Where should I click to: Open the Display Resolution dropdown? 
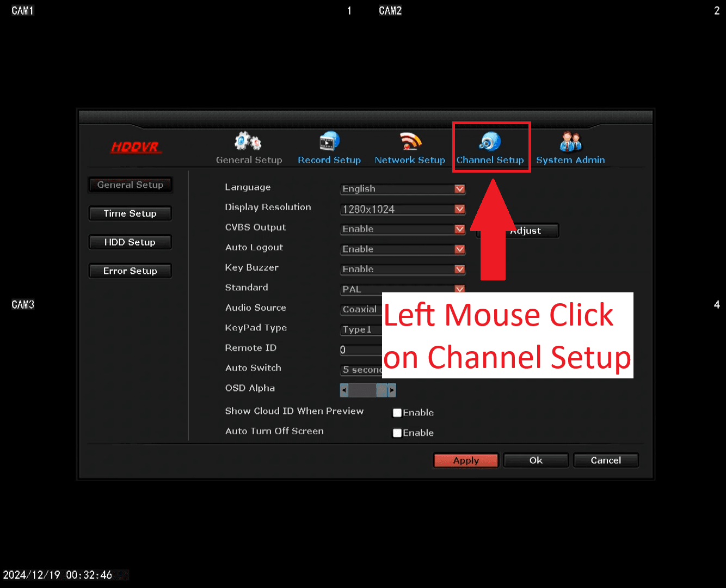(403, 209)
